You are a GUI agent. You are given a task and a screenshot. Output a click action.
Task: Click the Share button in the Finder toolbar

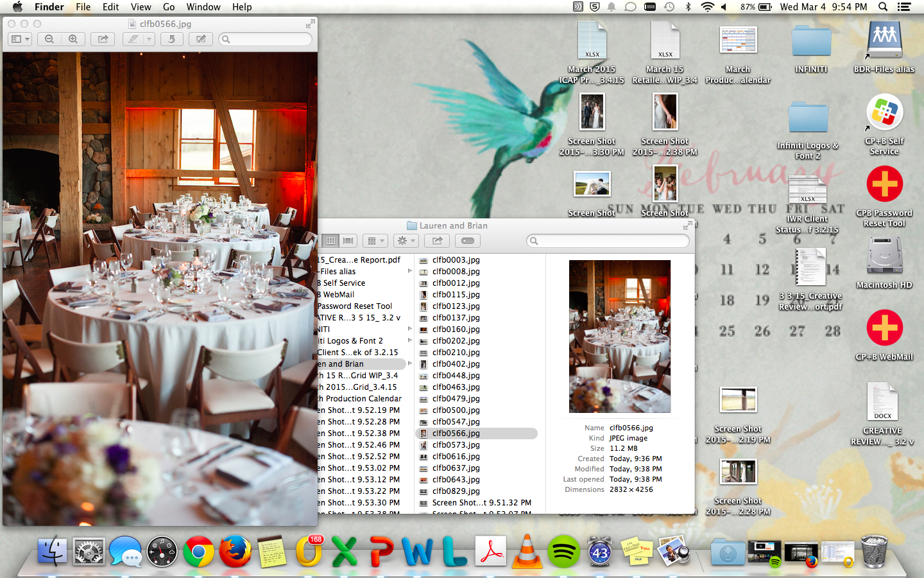437,241
